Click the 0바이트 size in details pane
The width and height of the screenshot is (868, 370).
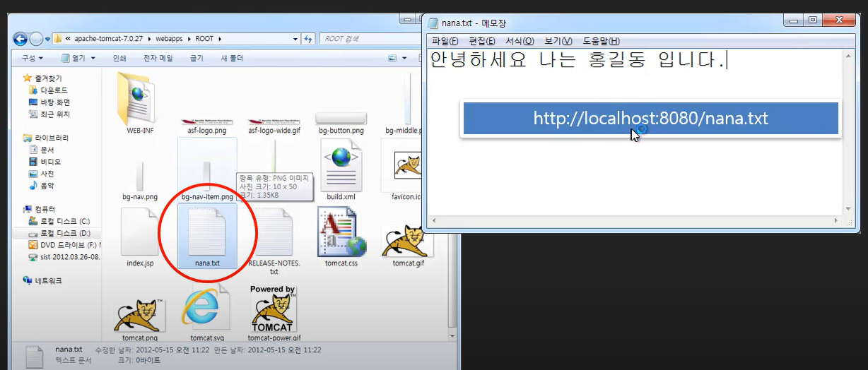click(x=148, y=360)
